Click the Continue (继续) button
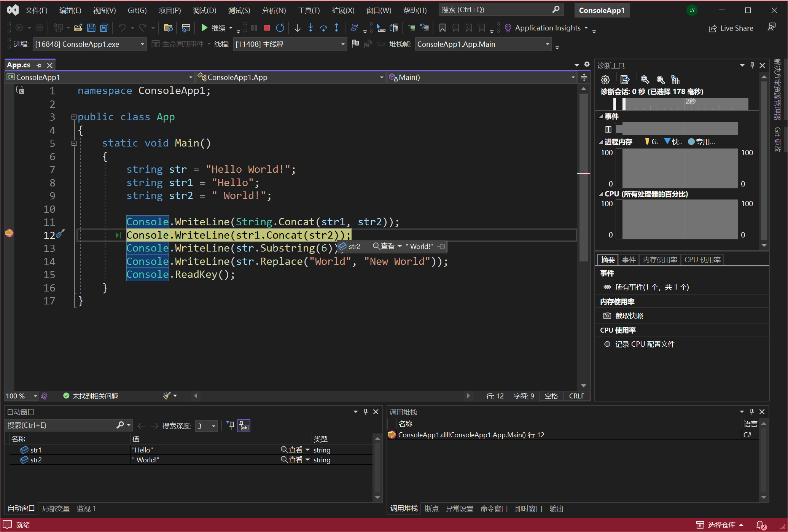The height and width of the screenshot is (532, 788). point(214,28)
